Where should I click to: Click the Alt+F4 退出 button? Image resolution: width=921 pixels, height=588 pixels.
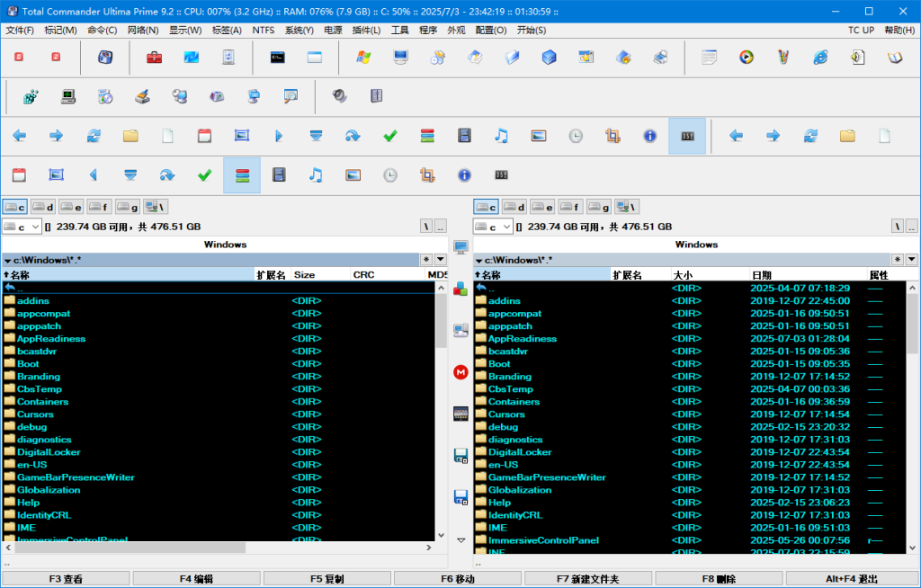853,579
